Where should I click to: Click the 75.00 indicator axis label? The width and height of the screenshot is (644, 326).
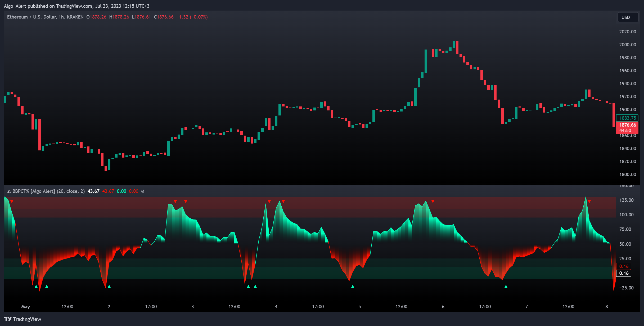click(625, 229)
